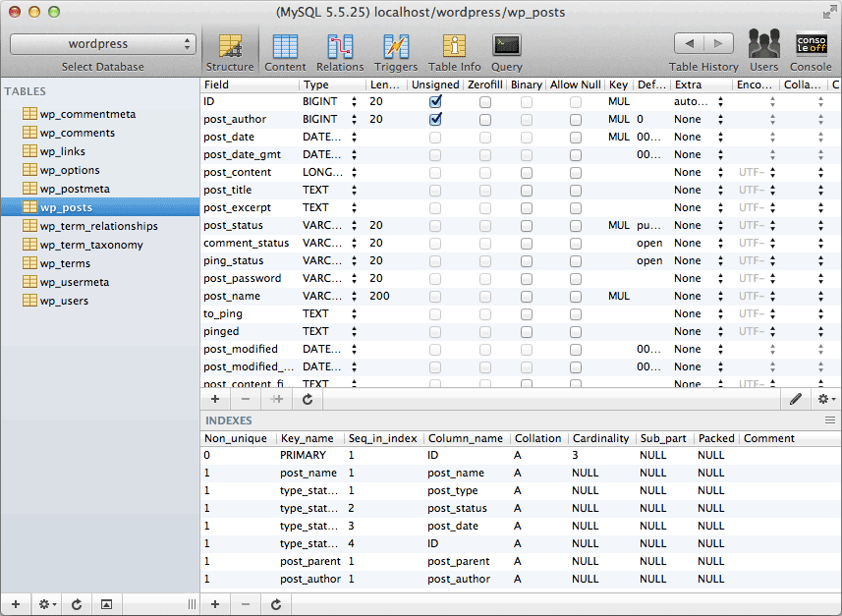Enable Zerofill for post_author field
This screenshot has height=616, width=842.
pos(485,119)
